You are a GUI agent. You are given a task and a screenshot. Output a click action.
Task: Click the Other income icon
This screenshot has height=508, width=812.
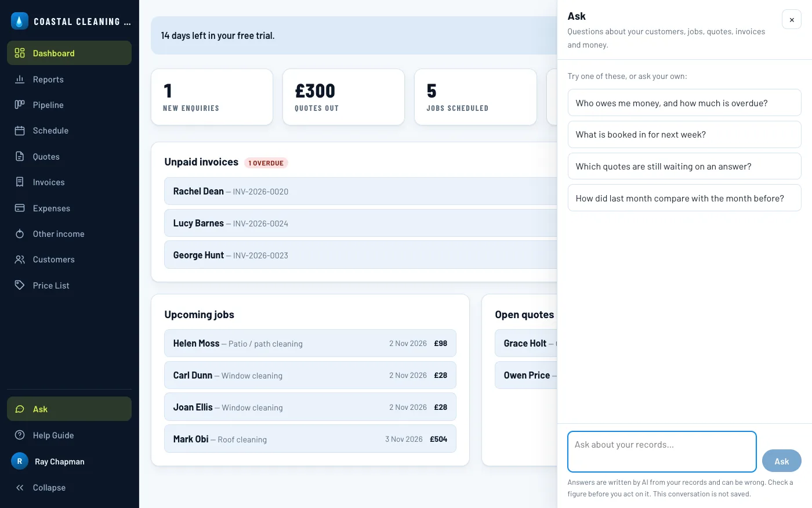point(20,233)
